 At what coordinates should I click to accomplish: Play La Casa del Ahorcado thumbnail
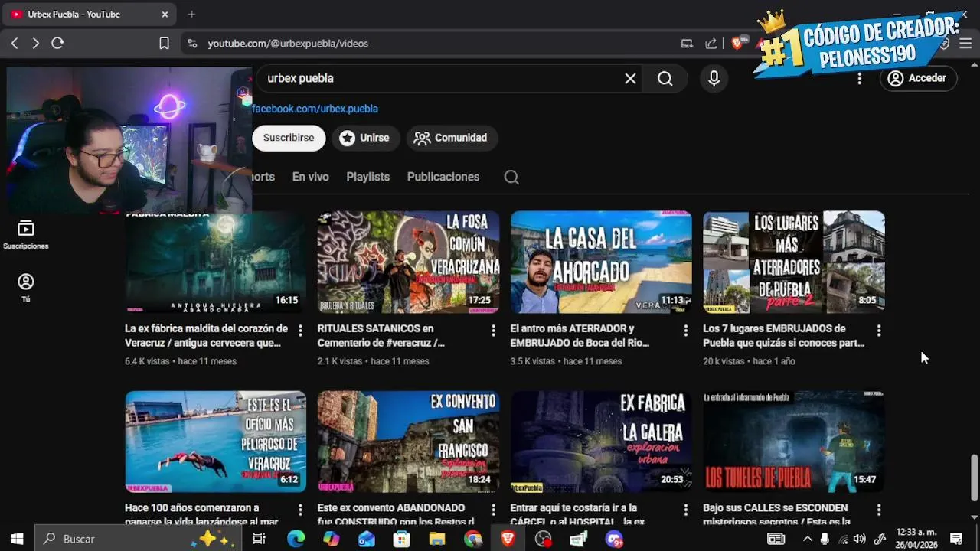601,262
